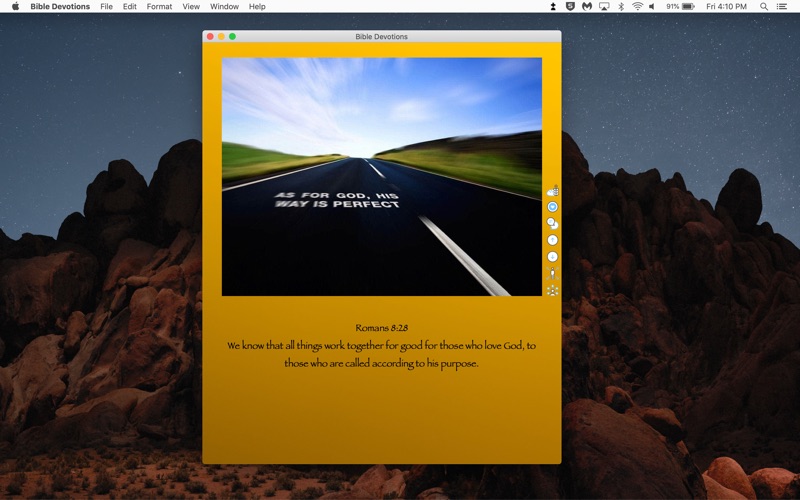Click the Romans 8:28 verse reference
The width and height of the screenshot is (800, 500).
point(382,328)
